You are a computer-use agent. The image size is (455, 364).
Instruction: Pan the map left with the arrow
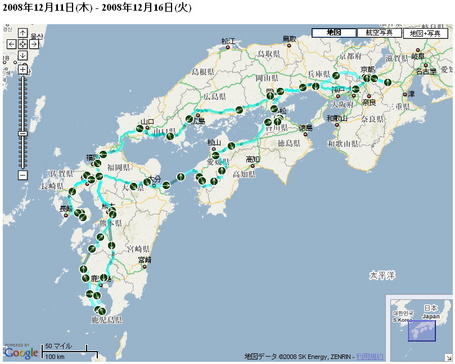[11, 44]
